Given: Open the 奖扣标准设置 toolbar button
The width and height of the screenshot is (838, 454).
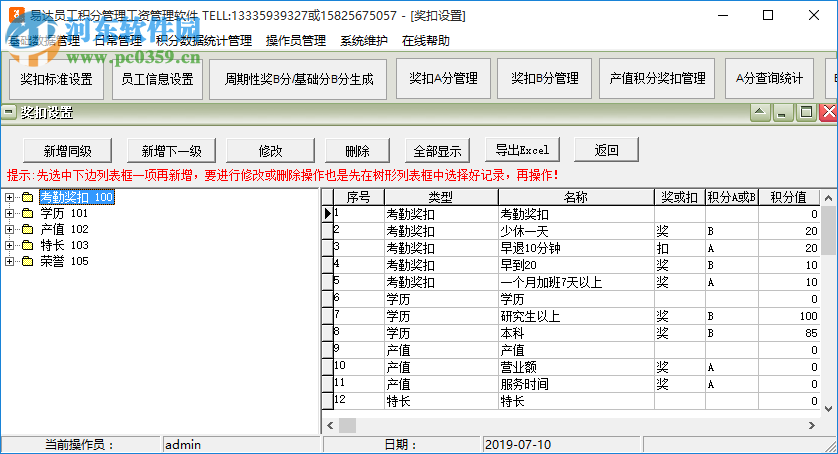Looking at the screenshot, I should click(x=57, y=79).
